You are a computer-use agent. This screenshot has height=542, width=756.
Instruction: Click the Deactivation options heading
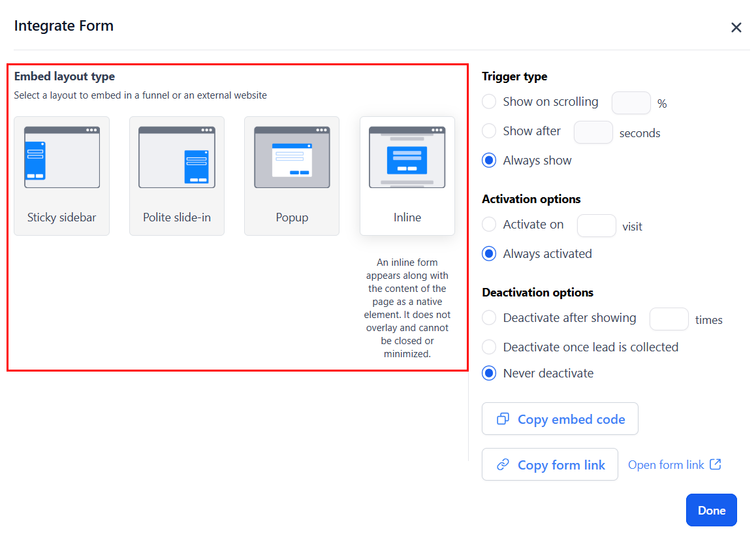pos(537,292)
